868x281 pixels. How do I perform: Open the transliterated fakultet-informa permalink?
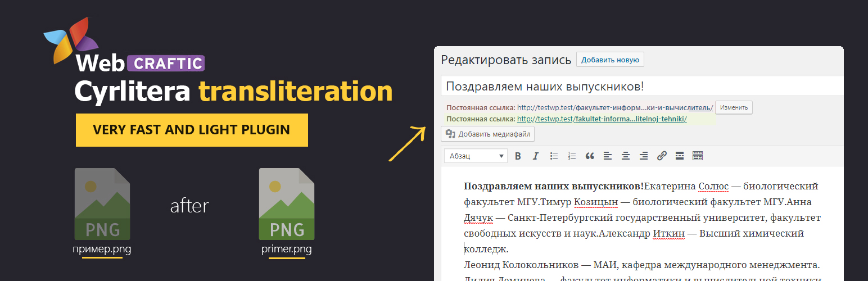[602, 119]
